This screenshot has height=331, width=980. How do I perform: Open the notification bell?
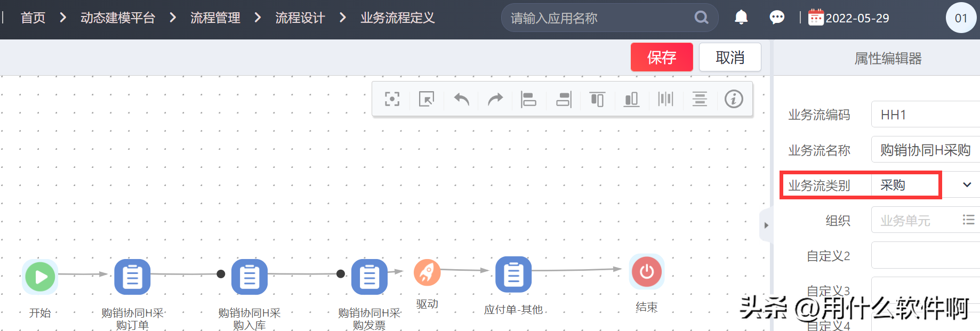pyautogui.click(x=741, y=18)
